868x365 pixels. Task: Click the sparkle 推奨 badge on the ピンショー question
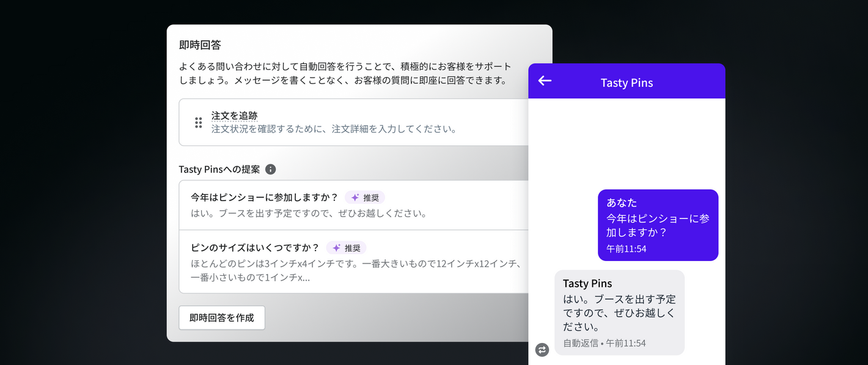(365, 197)
